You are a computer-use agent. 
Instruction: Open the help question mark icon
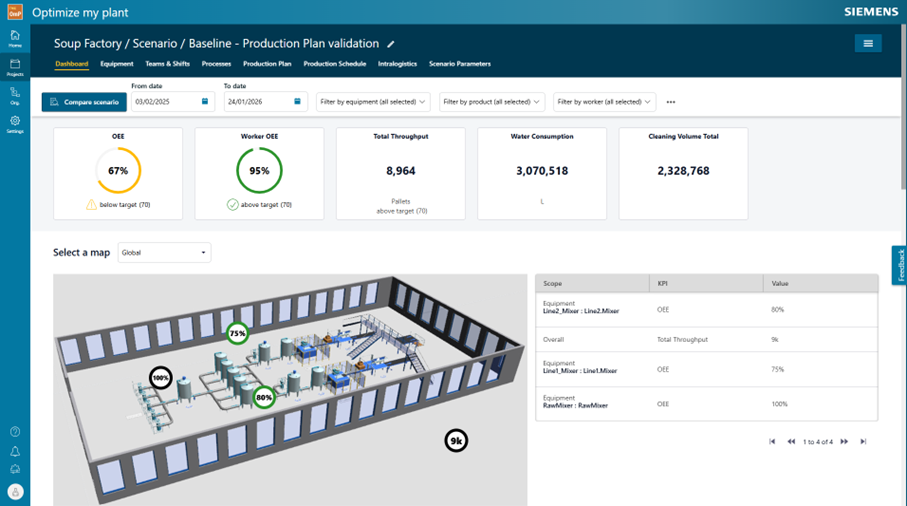click(15, 432)
